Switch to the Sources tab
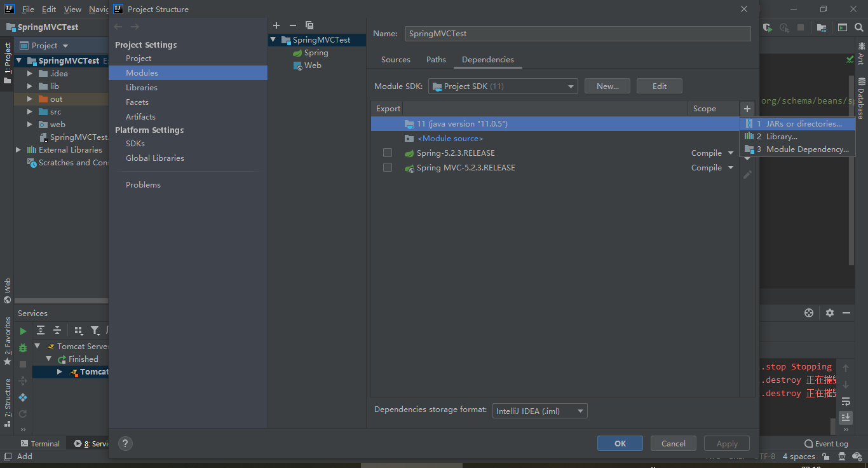This screenshot has width=868, height=468. 395,59
